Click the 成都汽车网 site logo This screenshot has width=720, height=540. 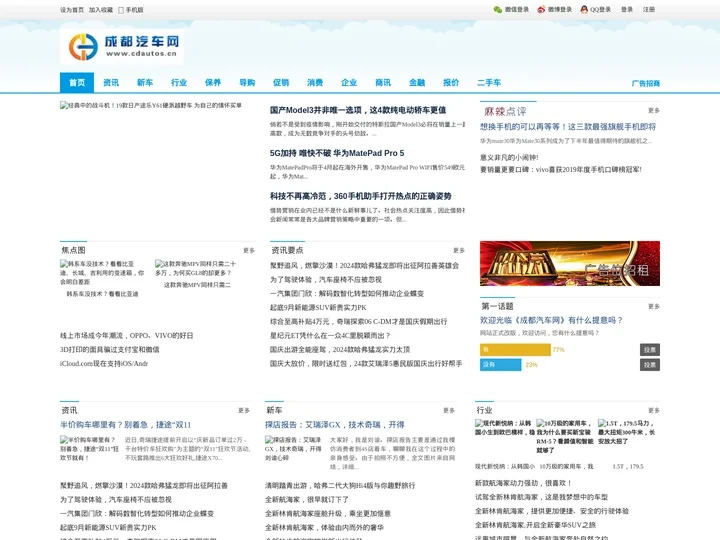tap(122, 47)
